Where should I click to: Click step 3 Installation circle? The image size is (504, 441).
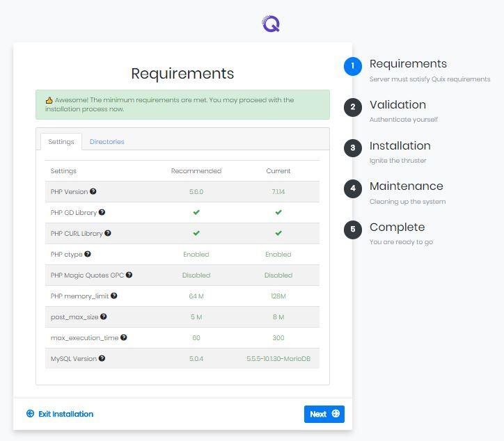point(353,148)
